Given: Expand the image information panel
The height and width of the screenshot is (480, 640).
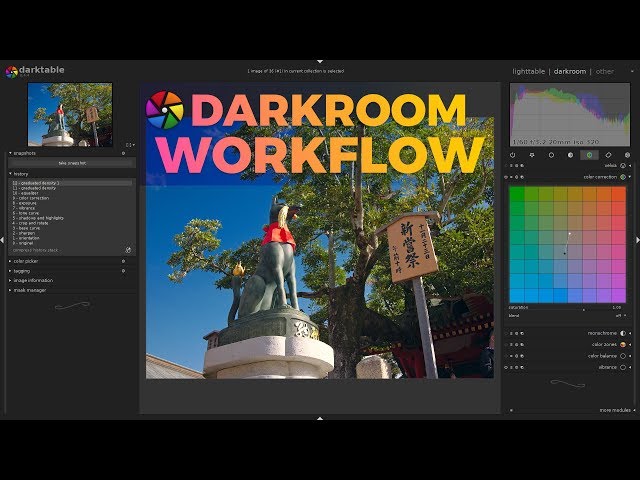Looking at the screenshot, I should click(11, 280).
